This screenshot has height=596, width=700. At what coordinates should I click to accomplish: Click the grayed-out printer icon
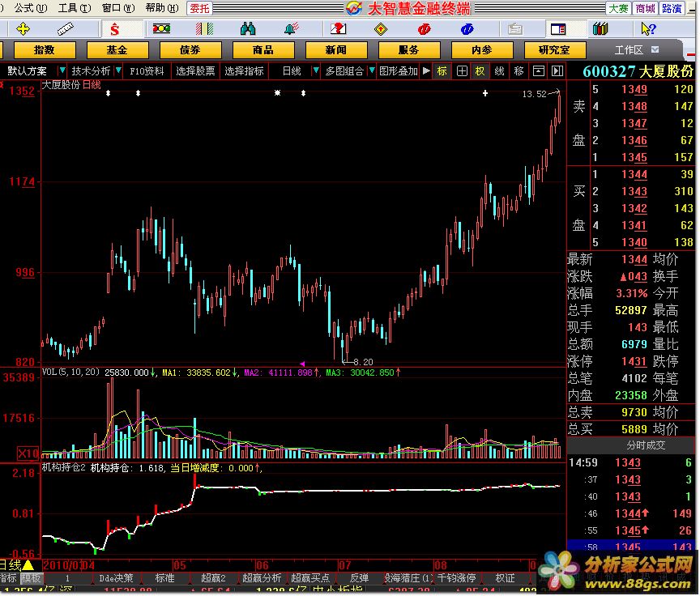tap(514, 29)
